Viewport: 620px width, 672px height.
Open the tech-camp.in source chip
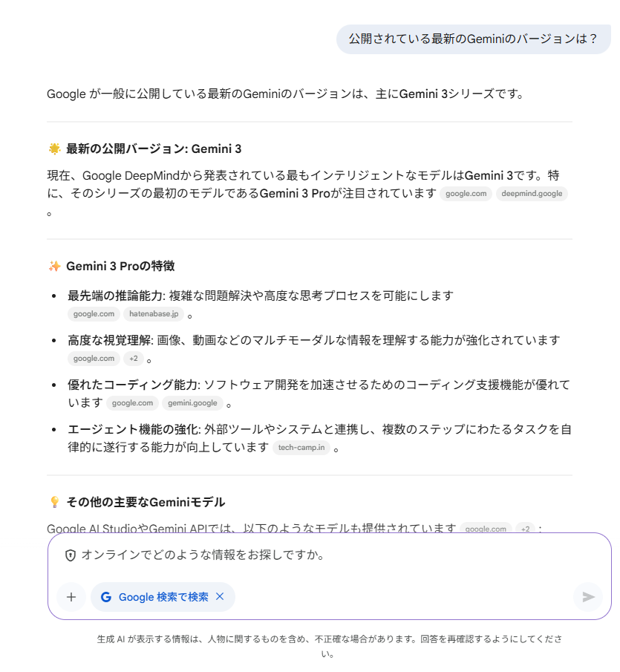(x=301, y=448)
